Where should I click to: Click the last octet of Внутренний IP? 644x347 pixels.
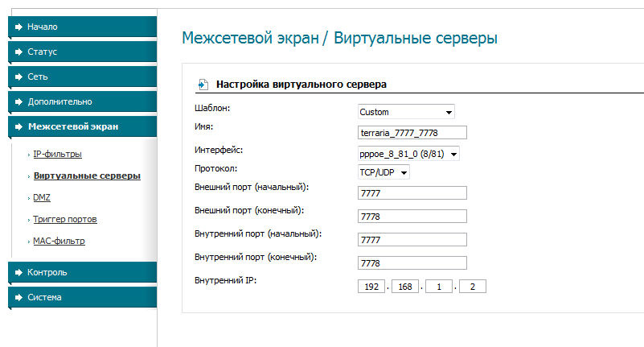coord(473,287)
